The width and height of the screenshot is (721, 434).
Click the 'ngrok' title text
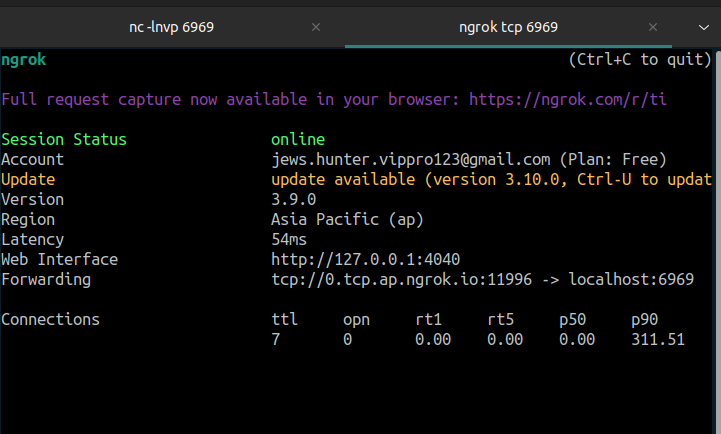(23, 60)
